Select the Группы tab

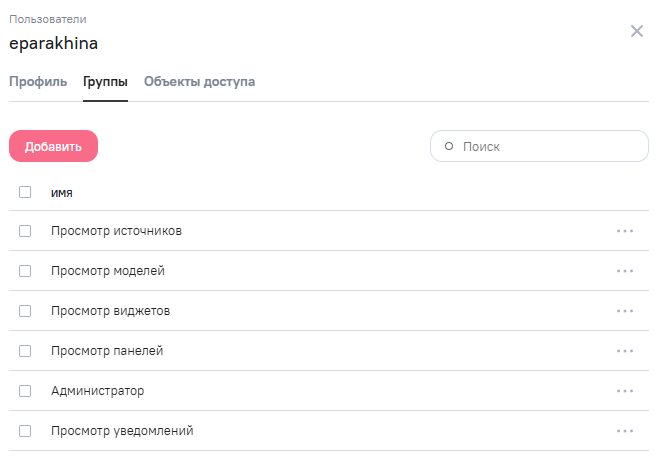click(x=105, y=82)
